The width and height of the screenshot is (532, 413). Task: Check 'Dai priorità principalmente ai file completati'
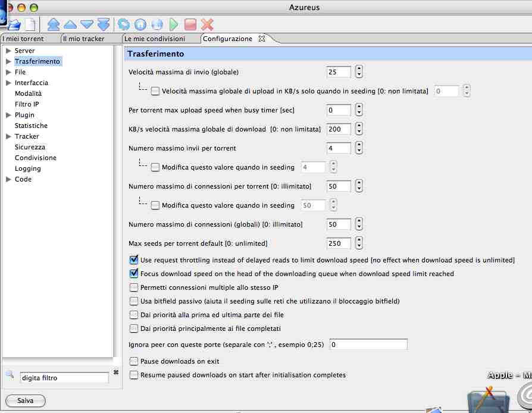134,328
